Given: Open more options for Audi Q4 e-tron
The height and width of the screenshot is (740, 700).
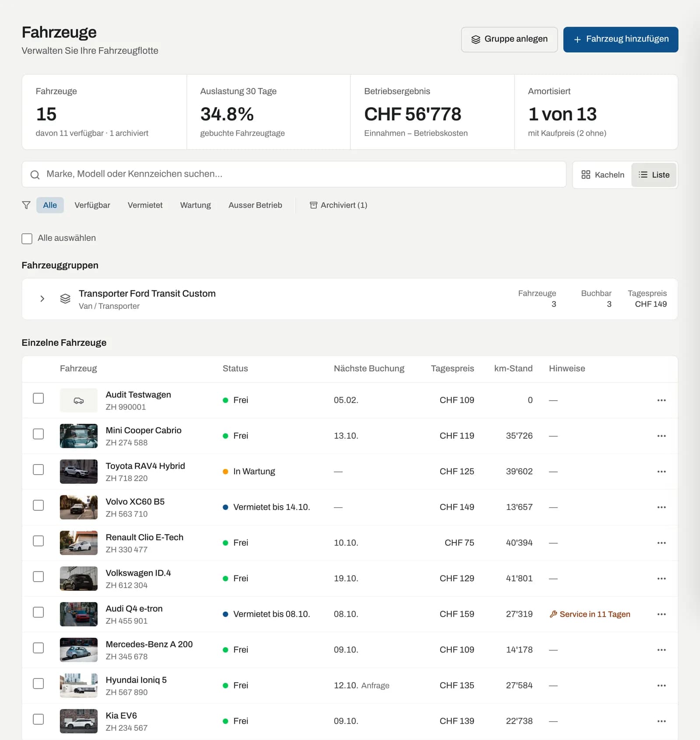Looking at the screenshot, I should click(x=661, y=614).
